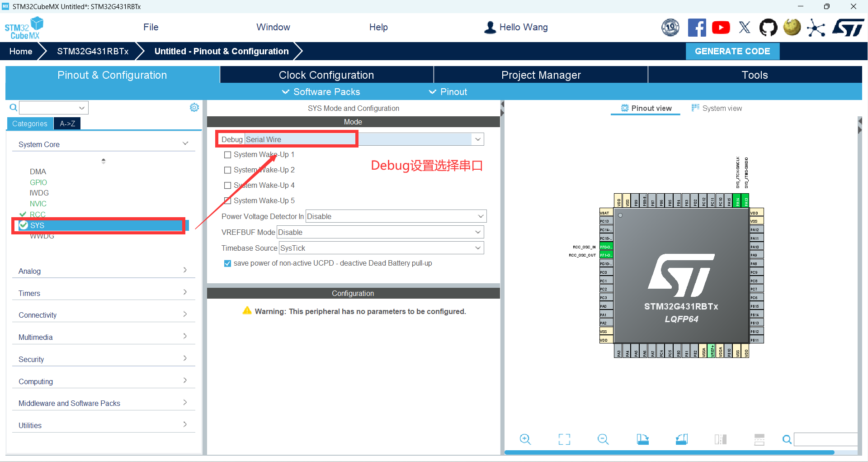This screenshot has height=462, width=868.
Task: Switch to the Clock Configuration tab
Action: click(326, 75)
